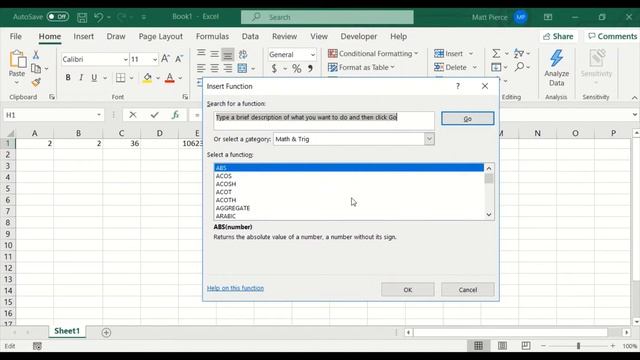The image size is (640, 360).
Task: Click the formula bar Enter checkmark icon
Action: (x=154, y=115)
